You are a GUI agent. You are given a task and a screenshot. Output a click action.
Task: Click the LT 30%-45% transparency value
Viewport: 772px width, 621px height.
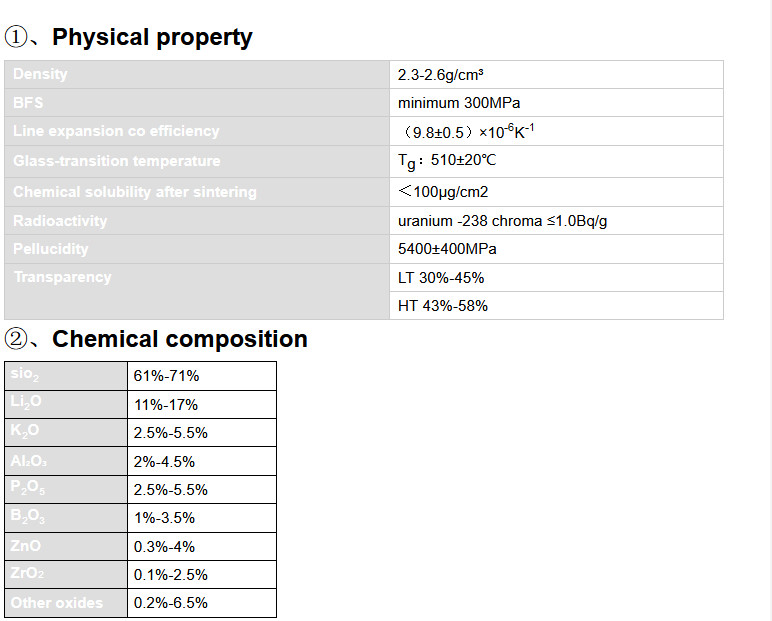click(441, 278)
